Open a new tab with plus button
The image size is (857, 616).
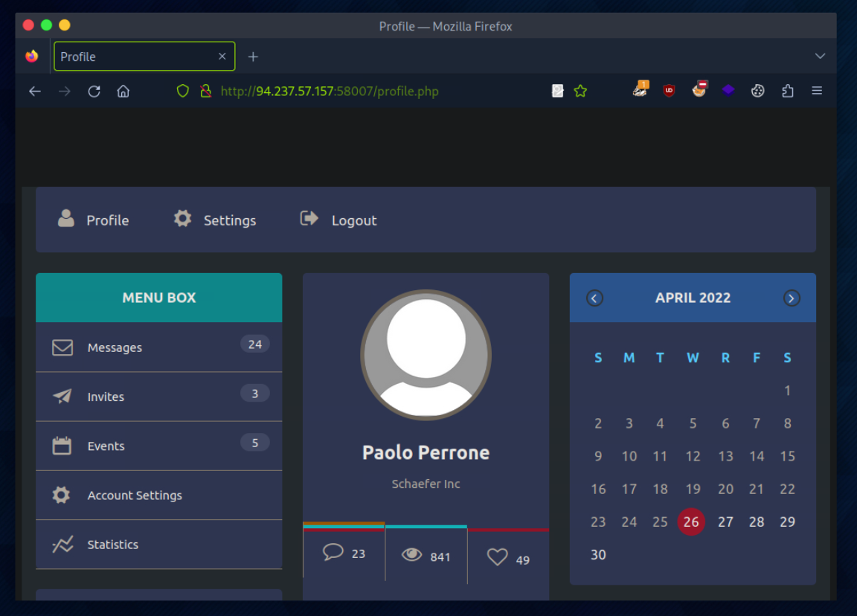253,57
